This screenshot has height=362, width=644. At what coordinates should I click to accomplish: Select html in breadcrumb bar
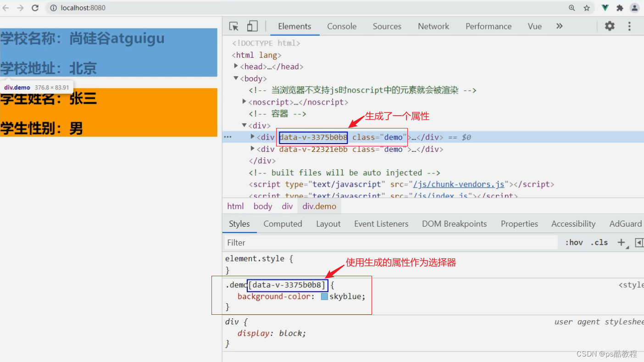(x=236, y=206)
